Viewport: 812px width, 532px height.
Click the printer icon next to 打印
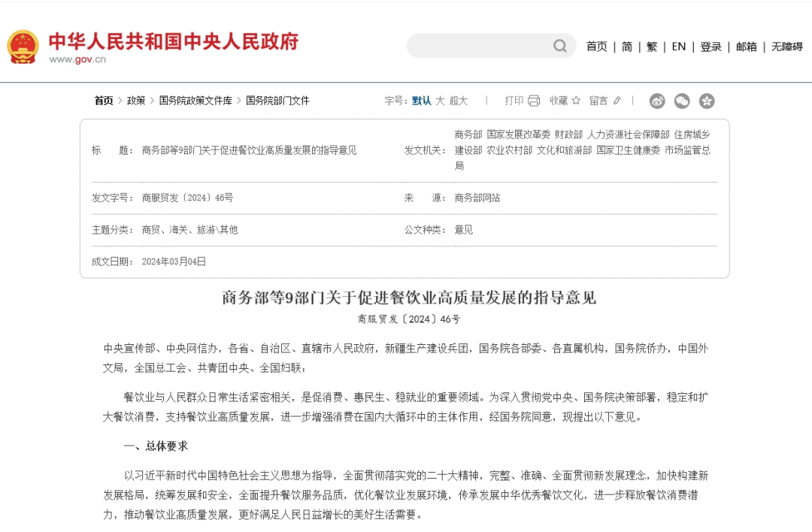tap(534, 101)
